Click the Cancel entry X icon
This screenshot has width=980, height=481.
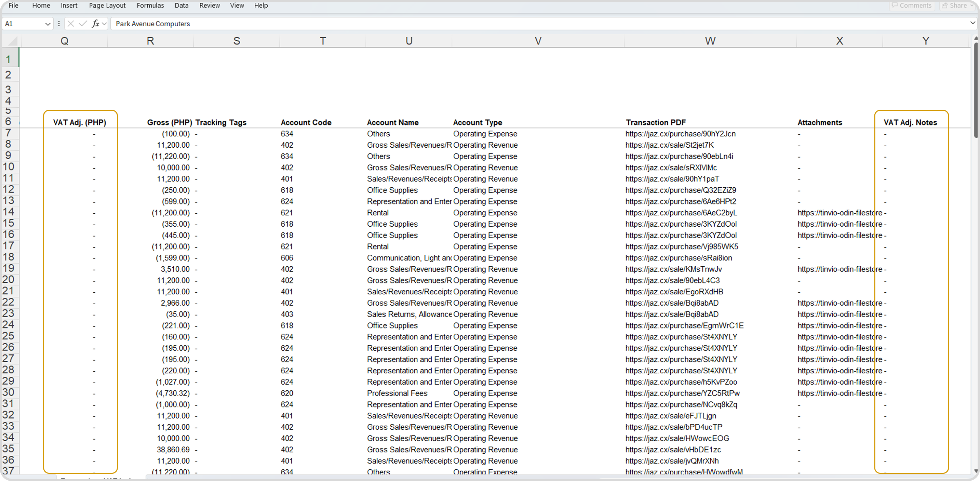point(70,24)
